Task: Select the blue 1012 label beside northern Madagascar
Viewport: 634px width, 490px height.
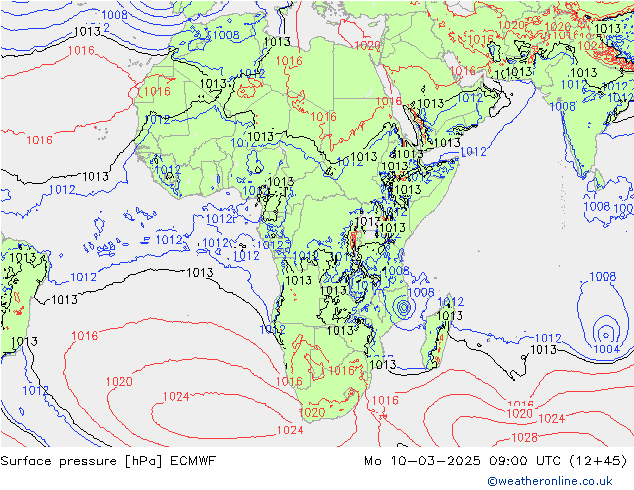Action: tap(450, 302)
